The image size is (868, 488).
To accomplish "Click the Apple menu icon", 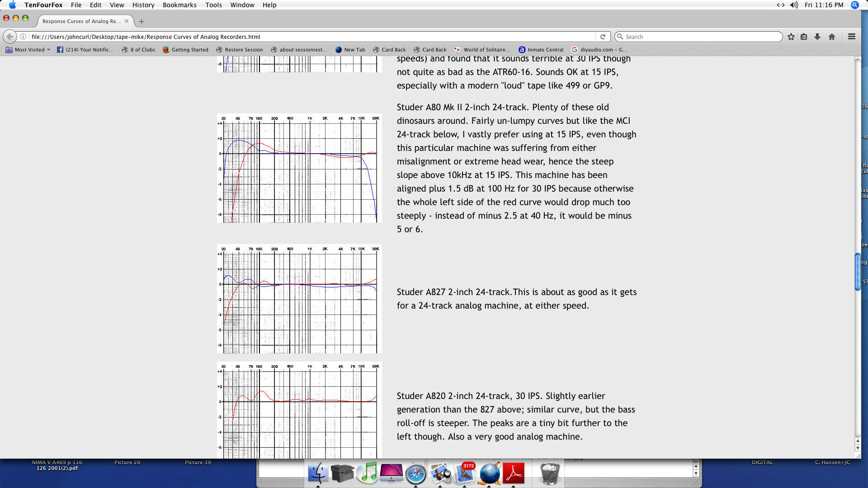I will point(12,5).
